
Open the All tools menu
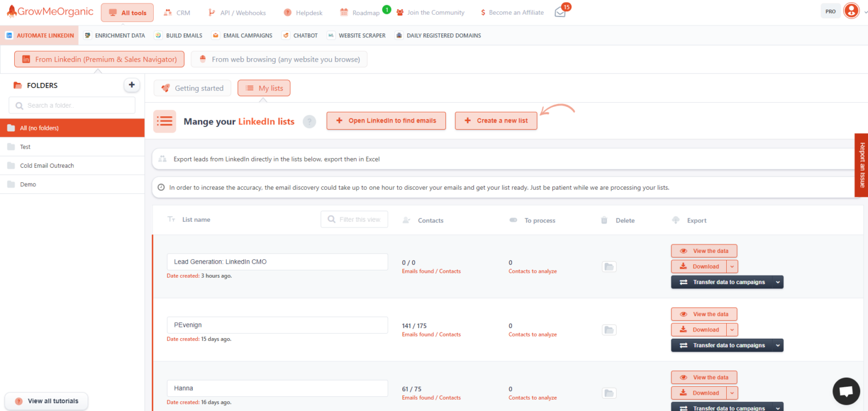127,12
